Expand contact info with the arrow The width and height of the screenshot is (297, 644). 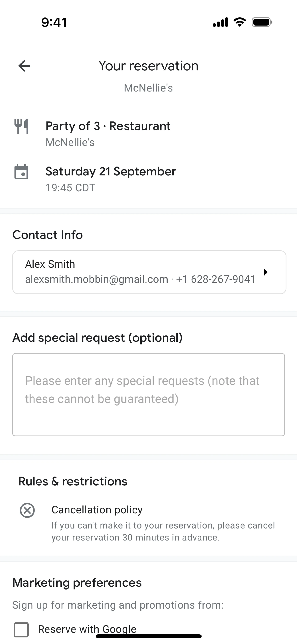pyautogui.click(x=266, y=272)
